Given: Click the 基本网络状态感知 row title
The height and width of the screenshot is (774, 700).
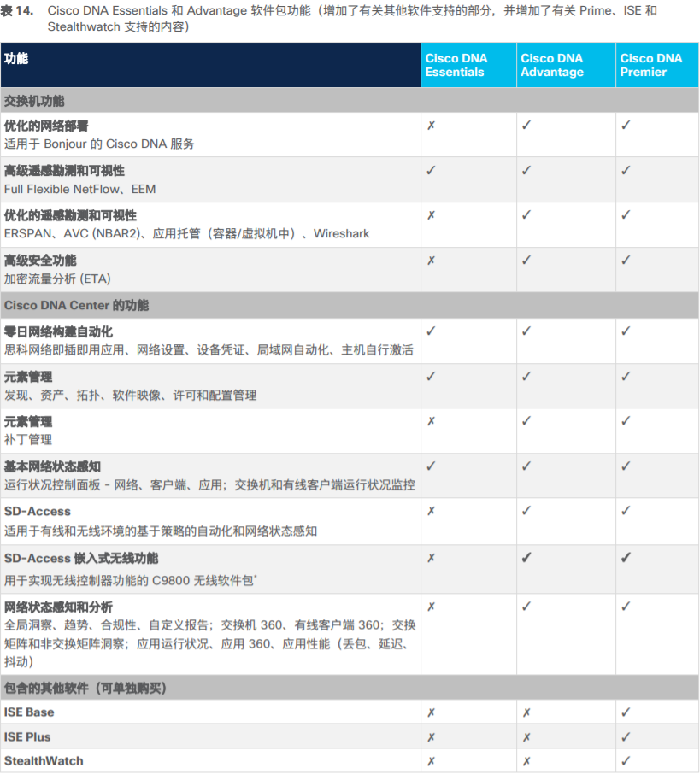Looking at the screenshot, I should coord(52,466).
